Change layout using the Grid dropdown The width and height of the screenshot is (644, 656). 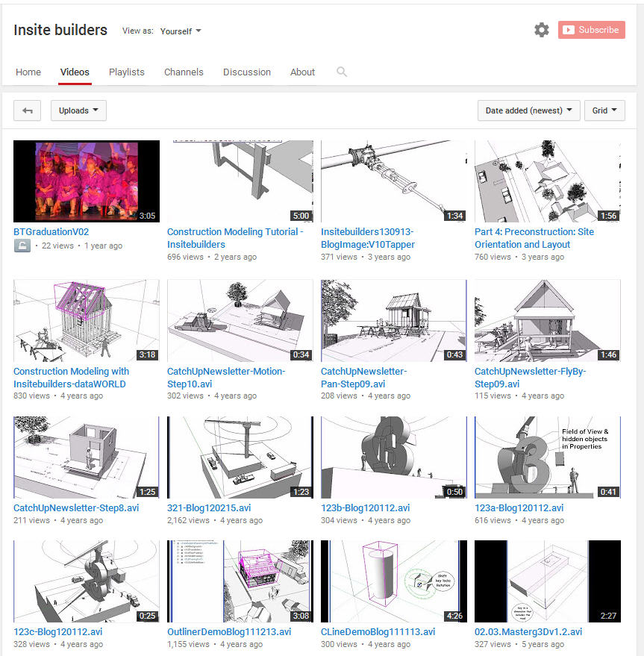604,110
